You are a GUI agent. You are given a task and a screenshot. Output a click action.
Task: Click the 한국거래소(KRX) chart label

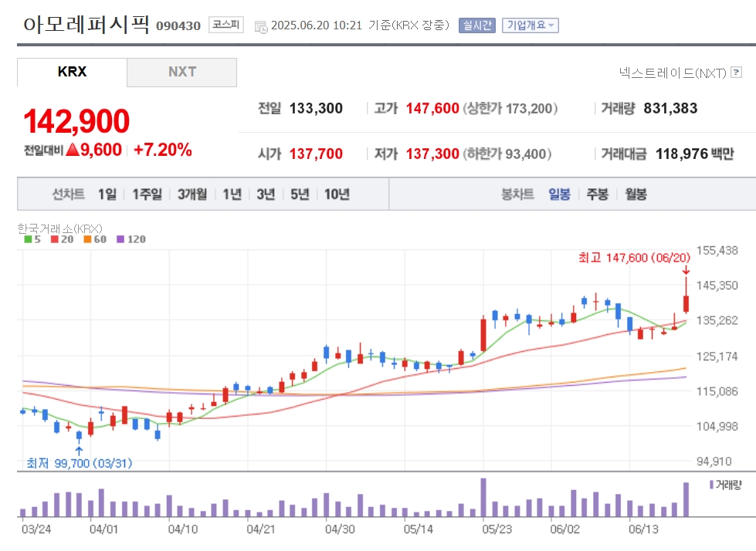[x=59, y=228]
